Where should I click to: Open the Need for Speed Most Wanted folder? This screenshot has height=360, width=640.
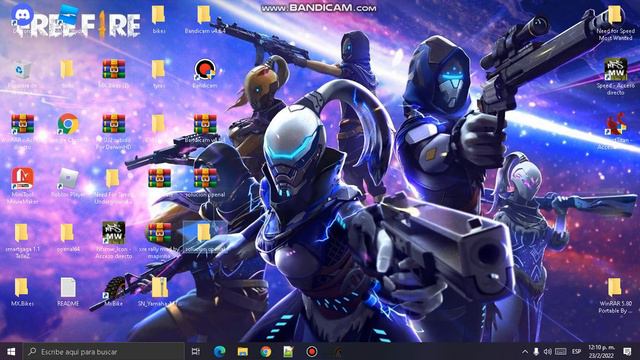[615, 15]
